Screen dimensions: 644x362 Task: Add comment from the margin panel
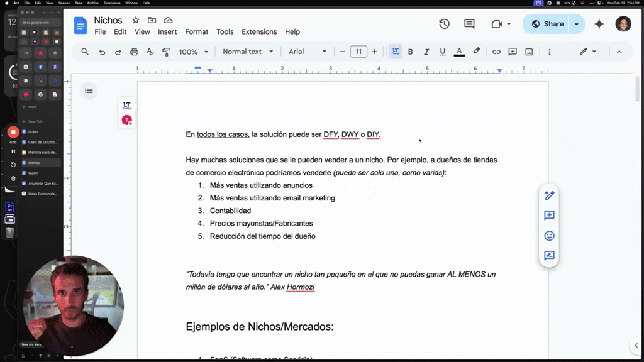(x=549, y=216)
